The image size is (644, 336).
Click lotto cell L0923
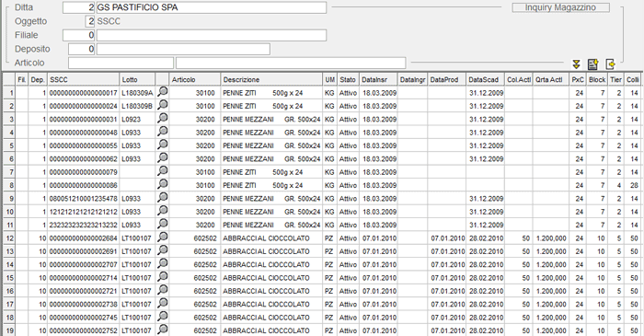[137, 120]
